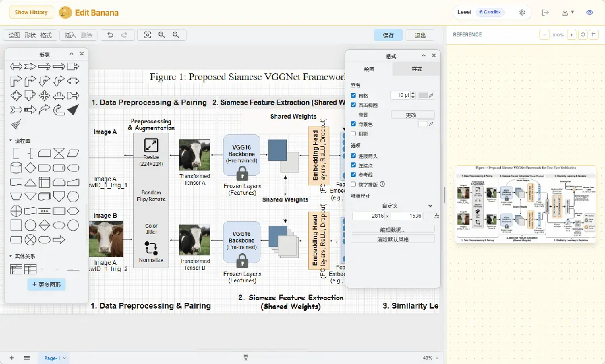605x364 pixels.
Task: Click the fit-to-page icon in the toolbar
Action: 147,35
